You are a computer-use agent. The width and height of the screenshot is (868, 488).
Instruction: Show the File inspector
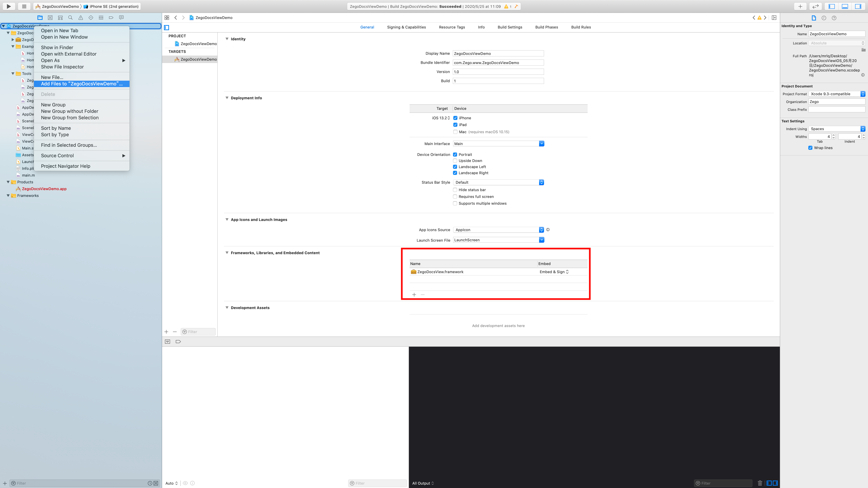click(814, 18)
